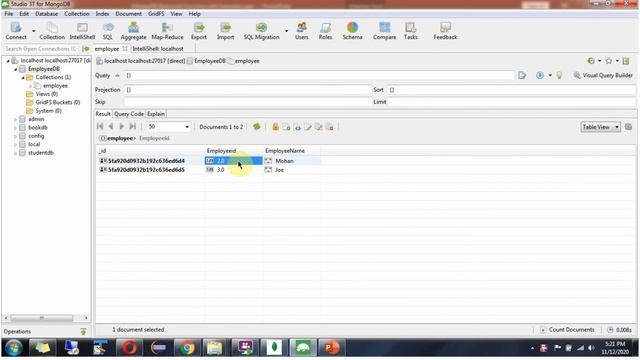This screenshot has height=360, width=640.
Task: Click Search Open Connections field
Action: pos(40,49)
